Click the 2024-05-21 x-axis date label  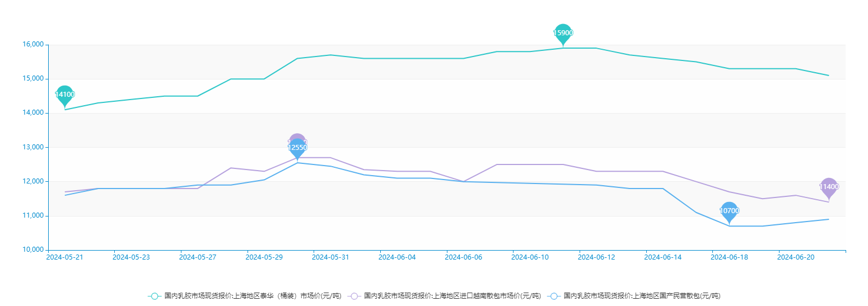point(64,257)
